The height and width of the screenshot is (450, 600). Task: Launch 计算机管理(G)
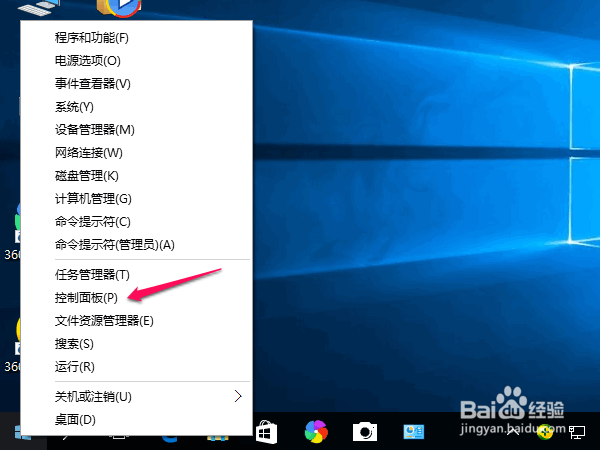136,199
